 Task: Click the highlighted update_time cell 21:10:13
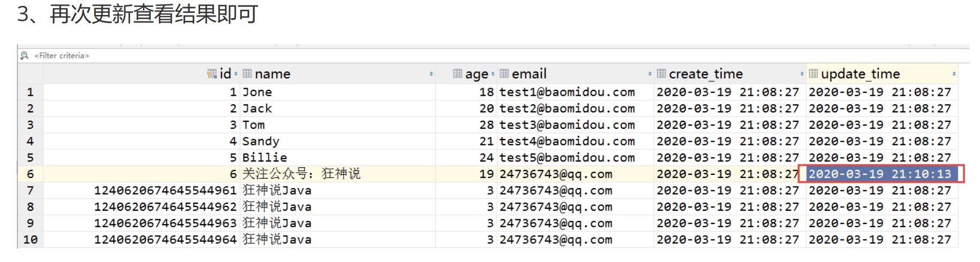(880, 174)
